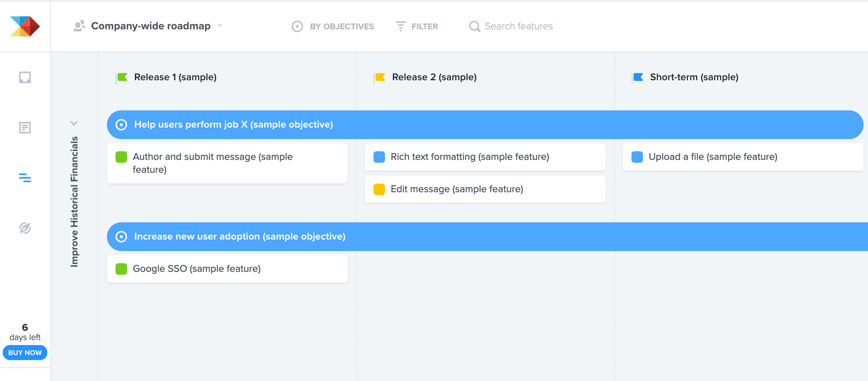Open the FILTER menu
The width and height of the screenshot is (868, 381).
click(417, 26)
